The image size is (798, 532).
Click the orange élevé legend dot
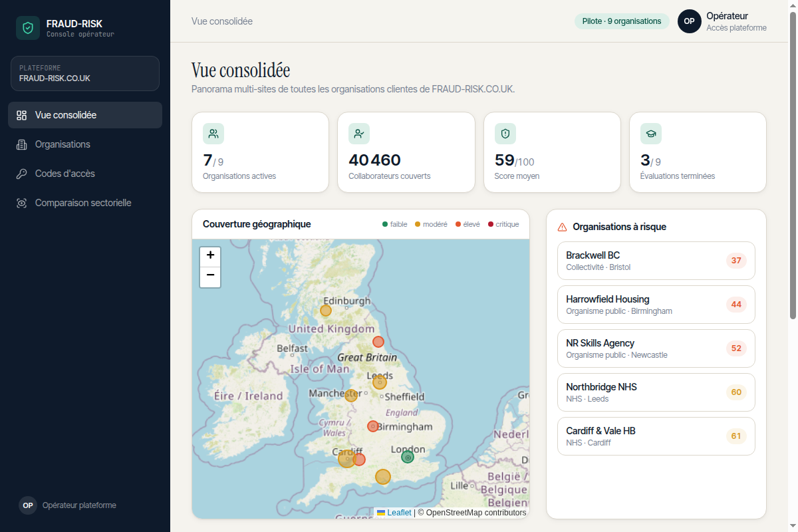pyautogui.click(x=458, y=224)
